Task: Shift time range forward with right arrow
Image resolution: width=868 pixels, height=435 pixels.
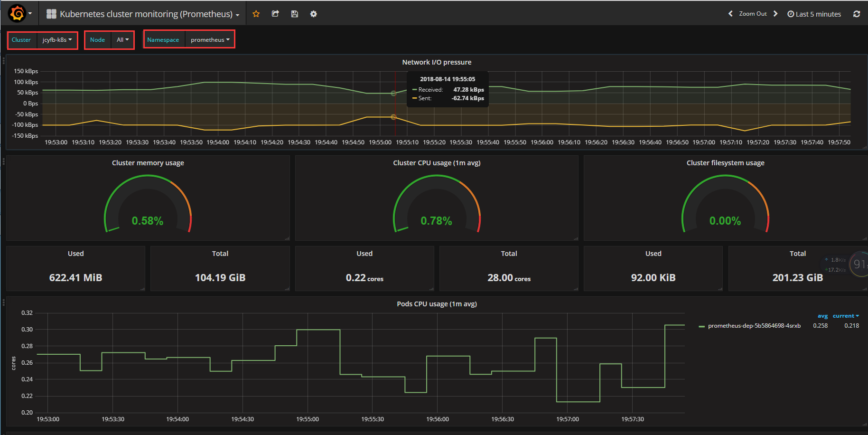Action: 775,14
